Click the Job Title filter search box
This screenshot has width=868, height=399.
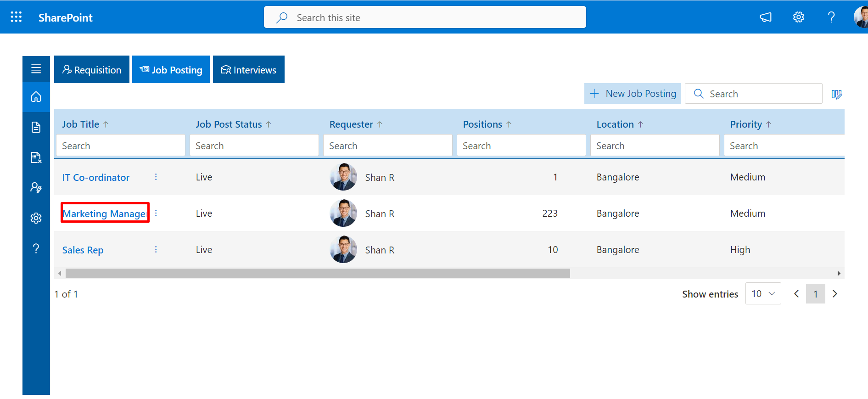tap(121, 146)
